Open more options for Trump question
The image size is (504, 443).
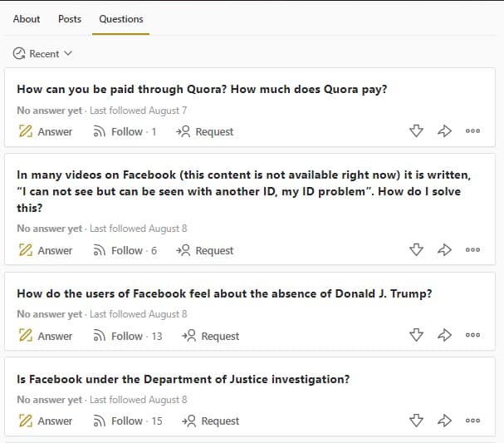[472, 335]
